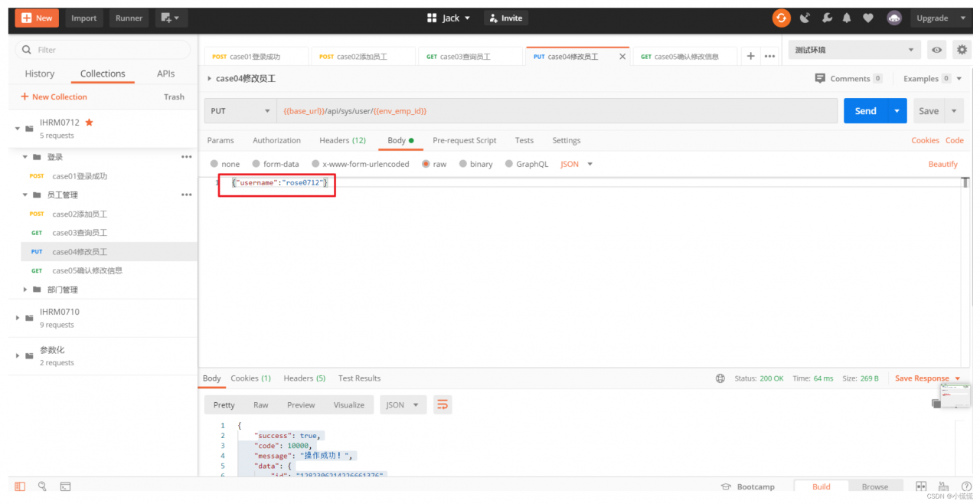
Task: Click the Invite button
Action: pyautogui.click(x=505, y=18)
